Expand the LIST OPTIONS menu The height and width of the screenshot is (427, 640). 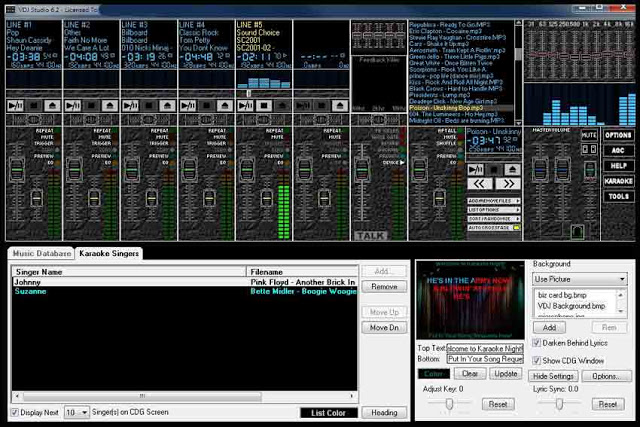(x=494, y=210)
